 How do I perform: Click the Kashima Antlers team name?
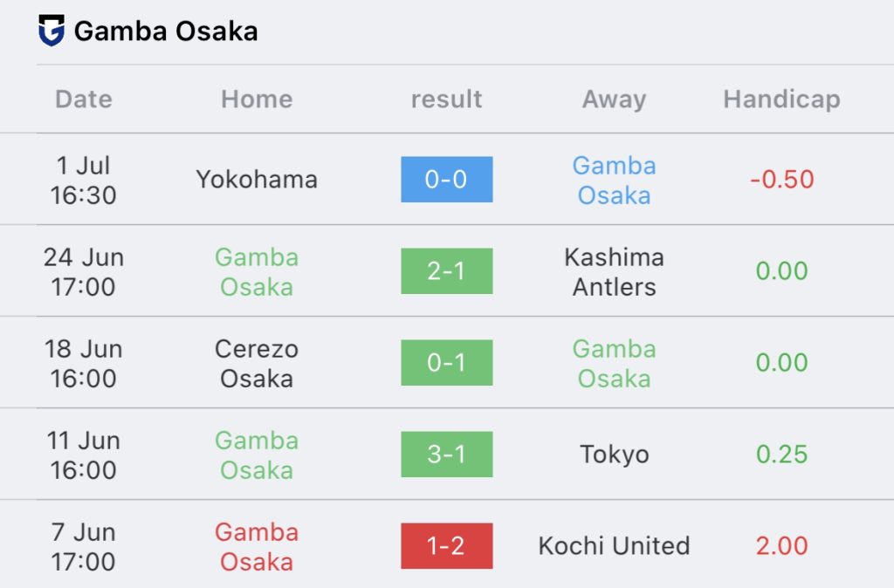tap(614, 271)
